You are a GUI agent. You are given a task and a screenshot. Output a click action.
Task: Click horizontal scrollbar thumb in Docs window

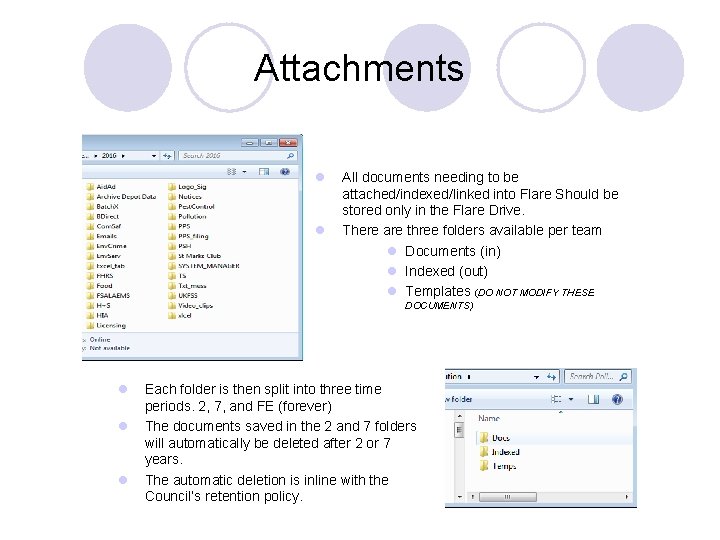pos(508,497)
